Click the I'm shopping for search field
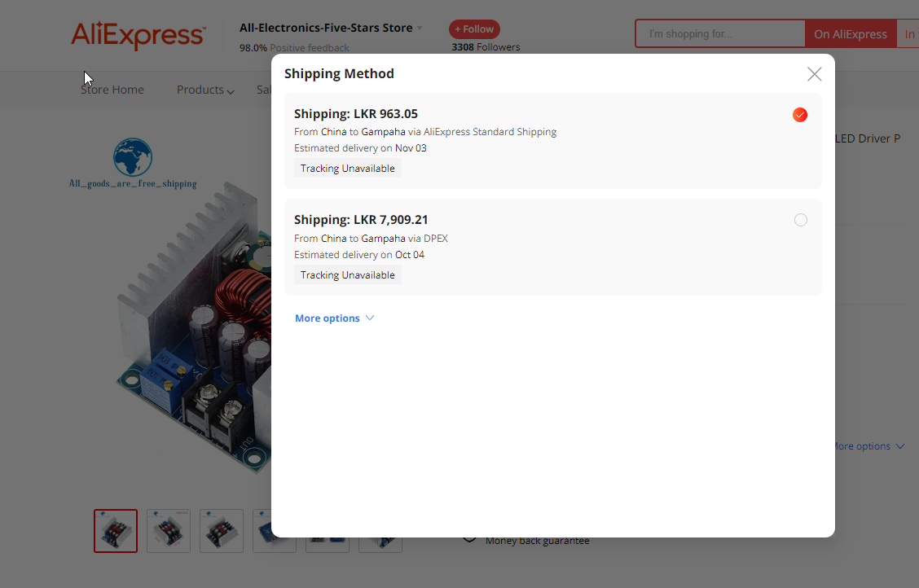Viewport: 919px width, 588px height. [720, 34]
